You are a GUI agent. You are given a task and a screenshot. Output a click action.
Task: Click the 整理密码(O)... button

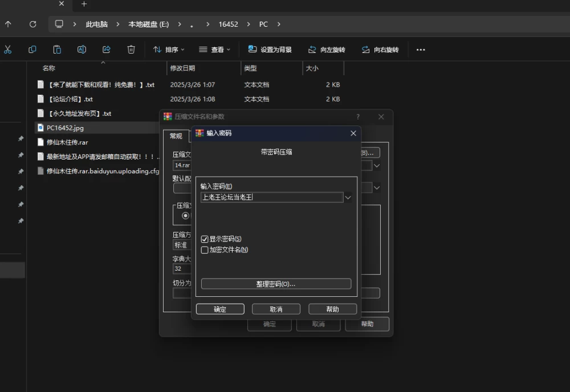tap(276, 284)
